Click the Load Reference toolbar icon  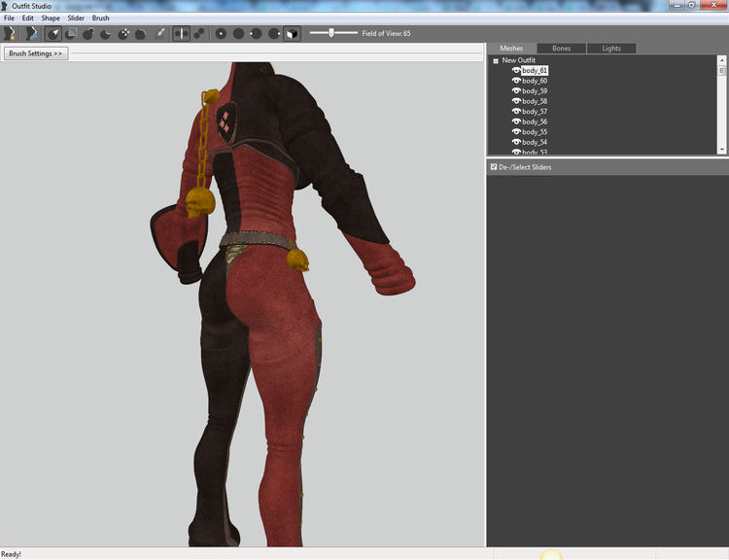(x=31, y=33)
